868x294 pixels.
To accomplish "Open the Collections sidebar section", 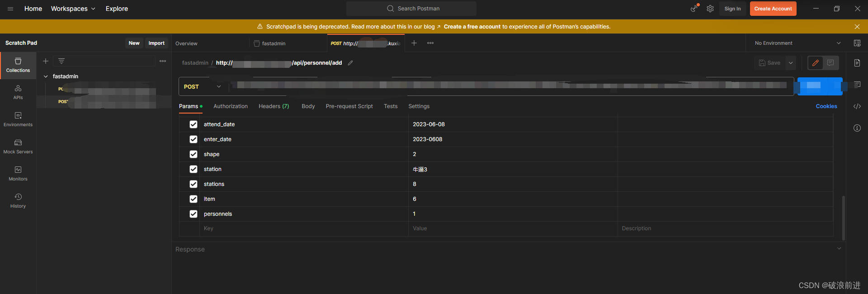I will click(x=18, y=66).
